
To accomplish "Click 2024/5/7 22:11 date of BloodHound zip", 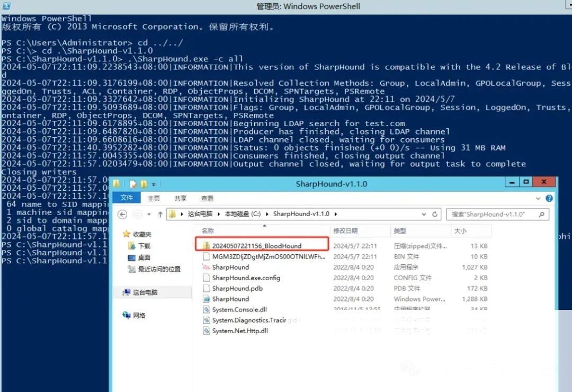I will (x=355, y=246).
